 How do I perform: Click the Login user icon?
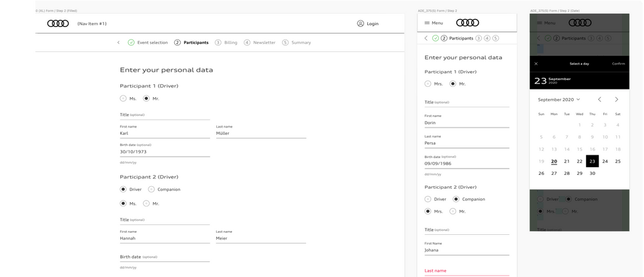(x=360, y=24)
